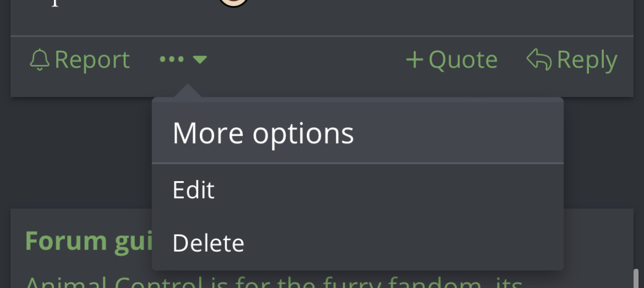This screenshot has height=288, width=644.
Task: Click the curved reply arrow icon
Action: [x=539, y=59]
